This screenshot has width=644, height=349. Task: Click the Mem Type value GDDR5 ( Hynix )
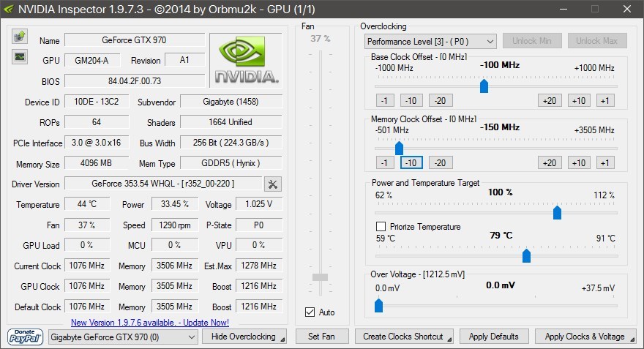tap(231, 163)
